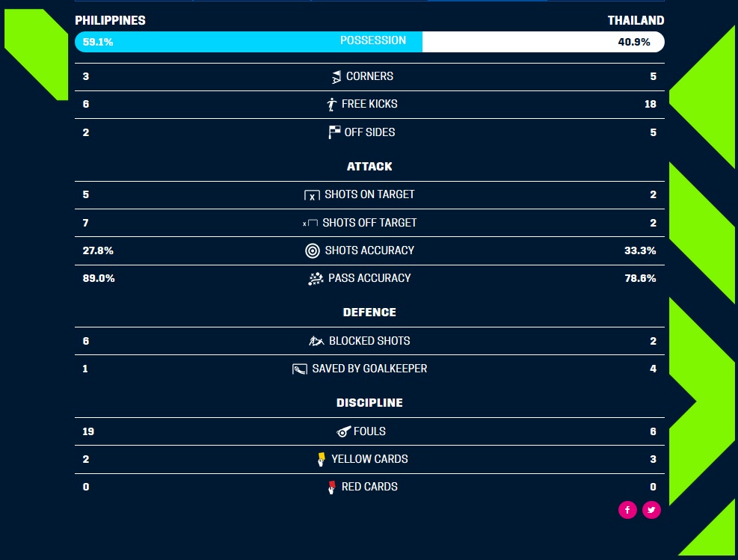The width and height of the screenshot is (738, 560).
Task: Click the DEFENCE section heading
Action: click(369, 313)
